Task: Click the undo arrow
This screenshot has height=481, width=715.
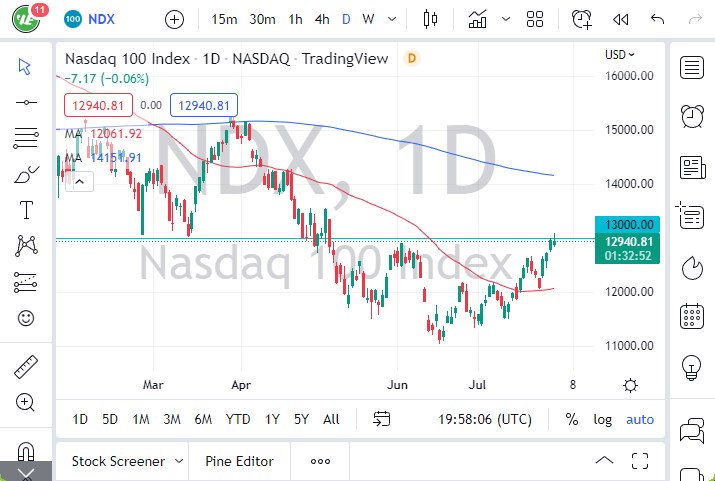Action: coord(657,19)
